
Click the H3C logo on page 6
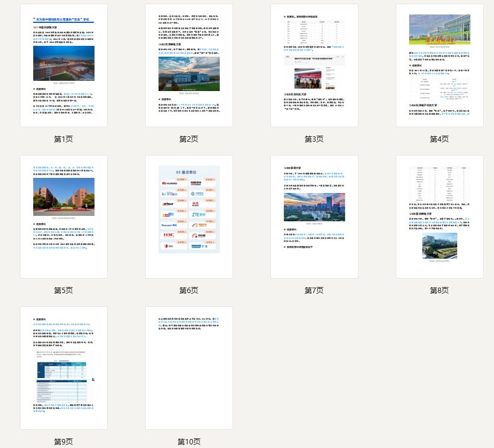click(169, 235)
